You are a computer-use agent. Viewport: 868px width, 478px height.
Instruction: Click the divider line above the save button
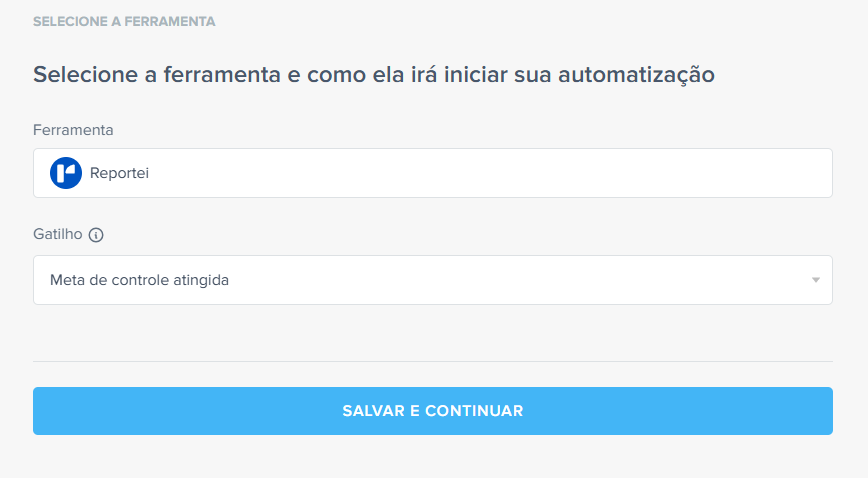point(432,361)
